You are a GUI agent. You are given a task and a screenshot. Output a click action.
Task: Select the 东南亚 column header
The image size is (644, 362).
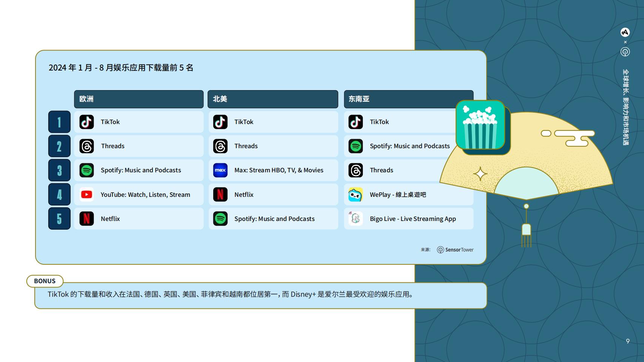408,99
